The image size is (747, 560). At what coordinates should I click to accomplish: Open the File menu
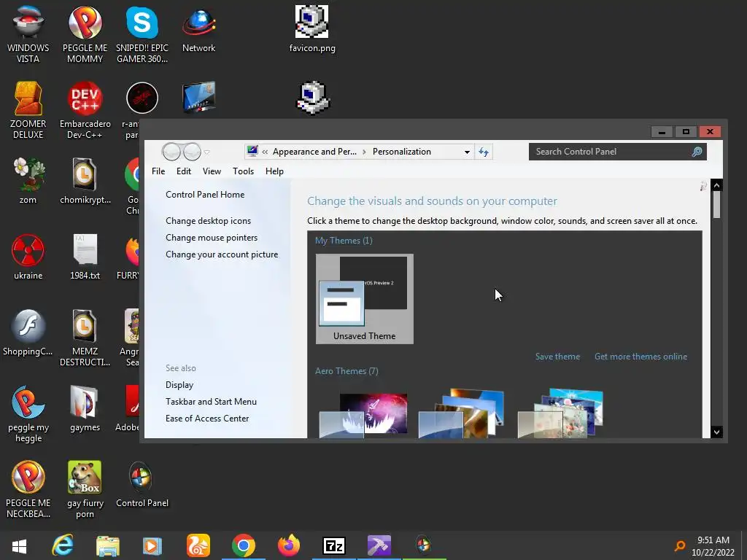pyautogui.click(x=158, y=171)
